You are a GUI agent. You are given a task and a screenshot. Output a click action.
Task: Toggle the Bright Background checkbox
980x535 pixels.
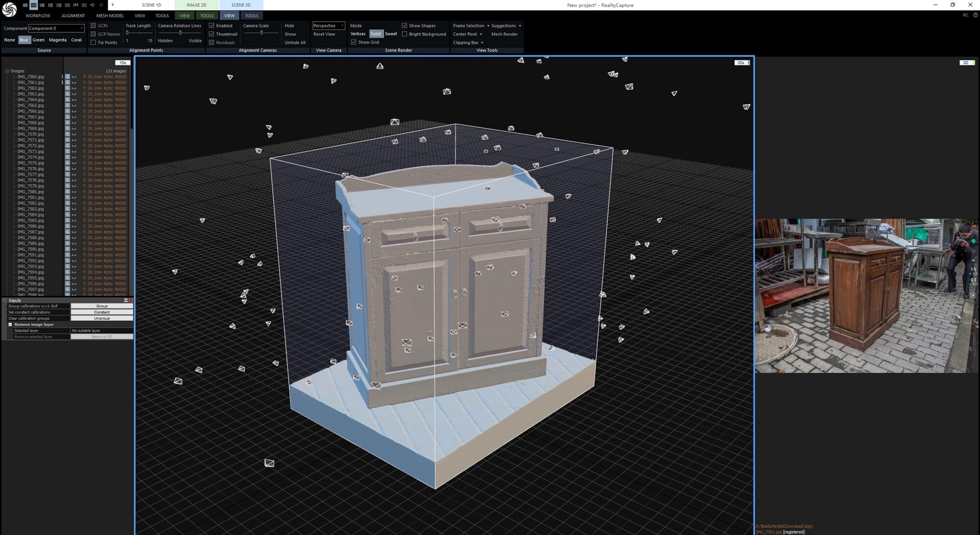pos(404,34)
